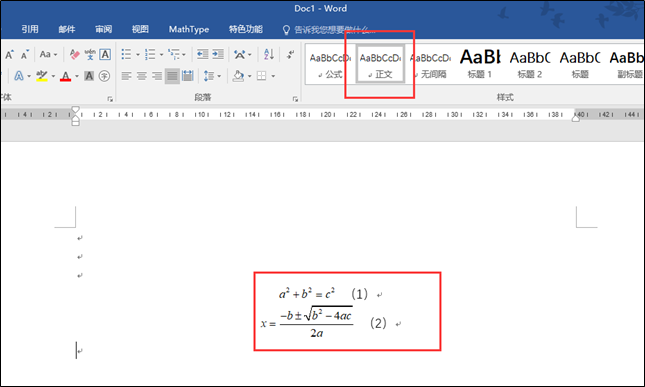Click the Tell Me search box

pos(334,30)
